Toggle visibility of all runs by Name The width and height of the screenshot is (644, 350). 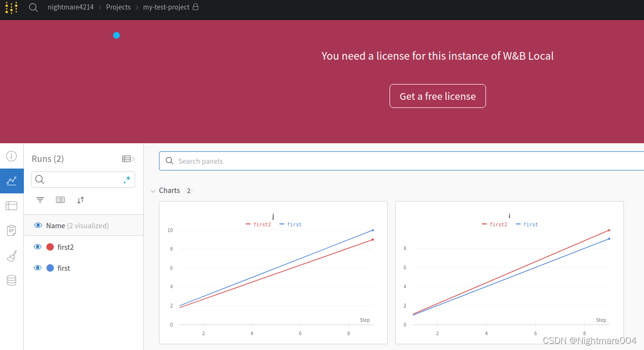[38, 225]
